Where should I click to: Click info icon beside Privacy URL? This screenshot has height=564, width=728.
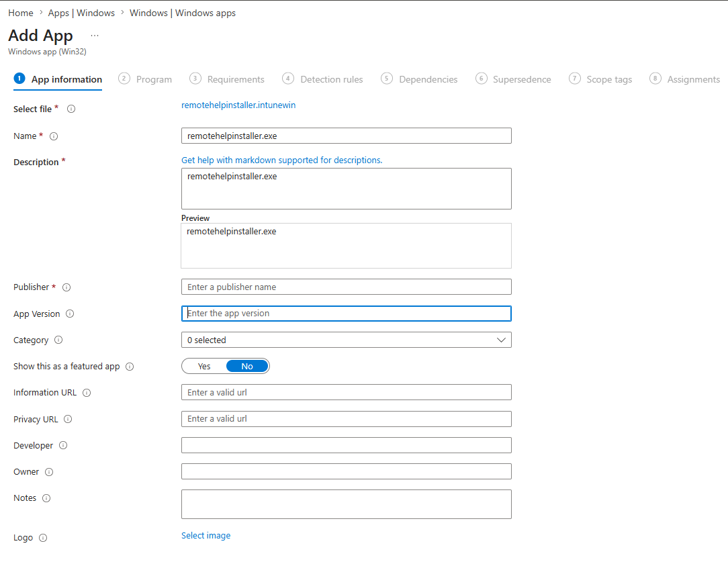68,419
